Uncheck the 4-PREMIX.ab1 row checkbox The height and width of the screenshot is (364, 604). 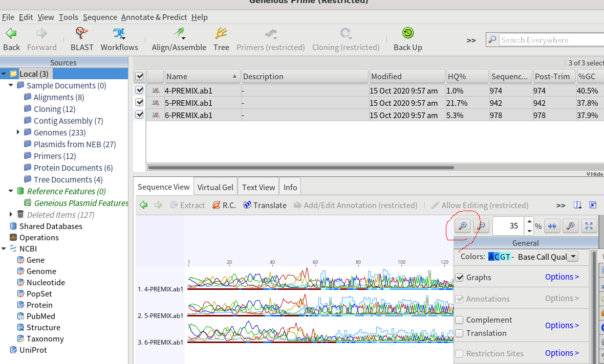139,90
